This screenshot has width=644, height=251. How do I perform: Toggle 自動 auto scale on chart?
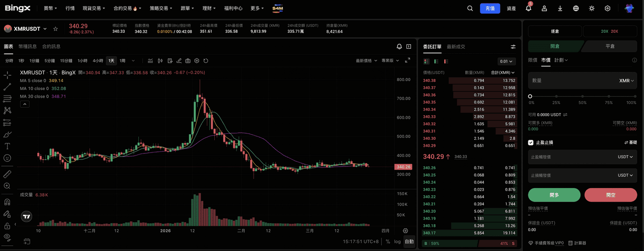410,242
